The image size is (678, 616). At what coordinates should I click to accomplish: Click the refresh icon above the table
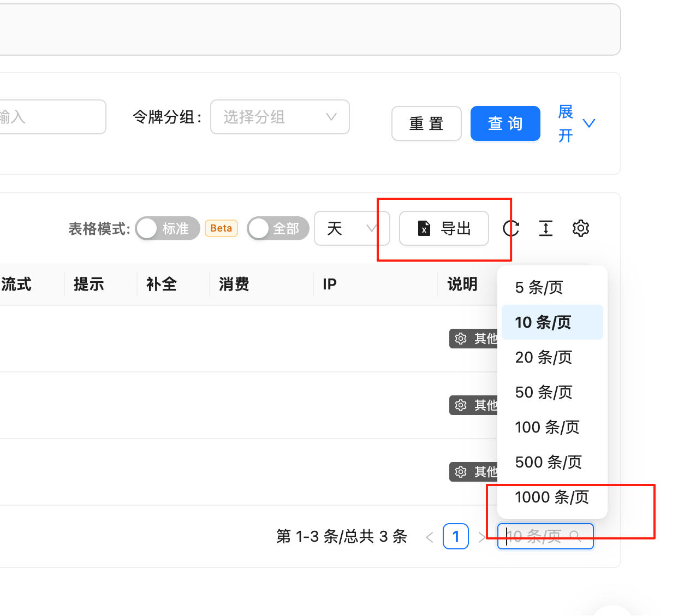(x=511, y=228)
